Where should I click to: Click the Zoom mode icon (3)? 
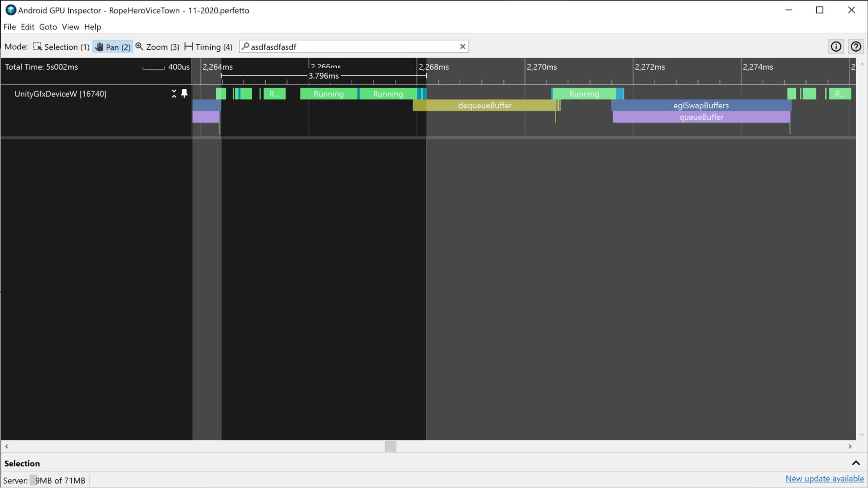139,47
